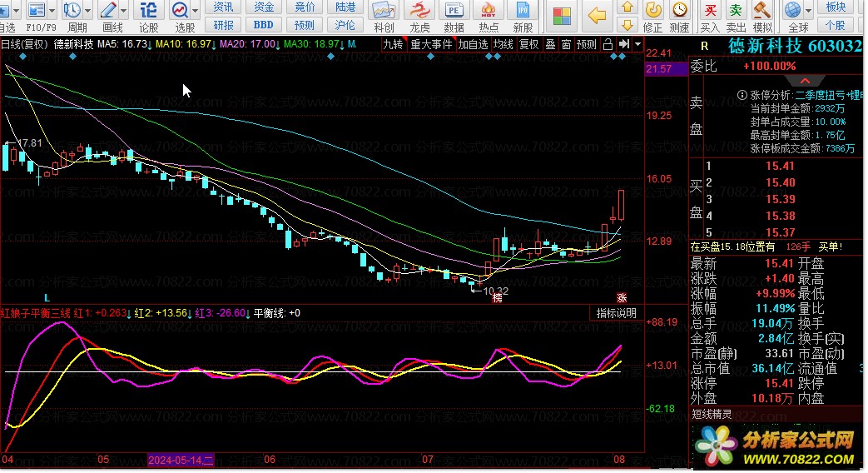Image resolution: width=868 pixels, height=473 pixels.
Task: Expand the 画线 drawing dropdown arrow
Action: pyautogui.click(x=123, y=11)
